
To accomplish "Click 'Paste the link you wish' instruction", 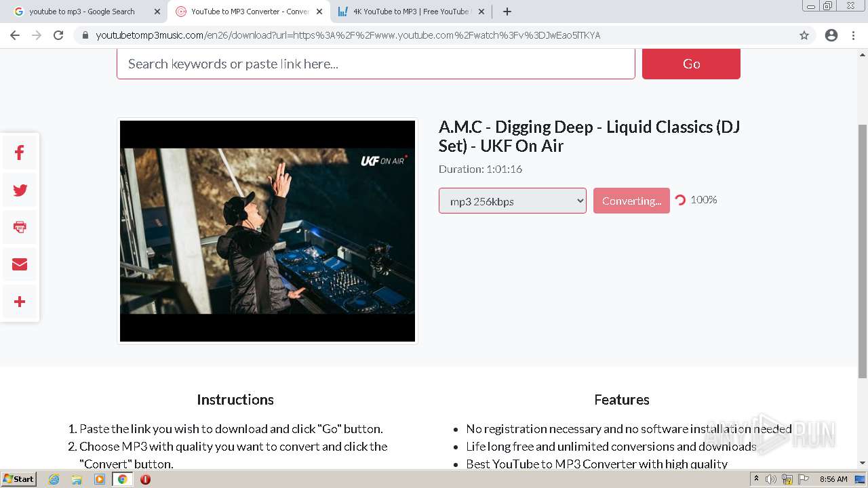I will pos(231,429).
